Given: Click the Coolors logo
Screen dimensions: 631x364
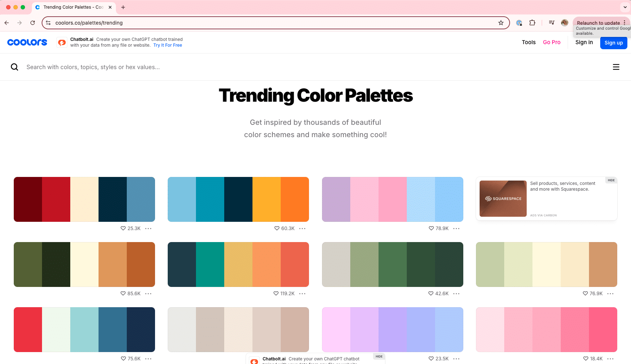Looking at the screenshot, I should [27, 42].
